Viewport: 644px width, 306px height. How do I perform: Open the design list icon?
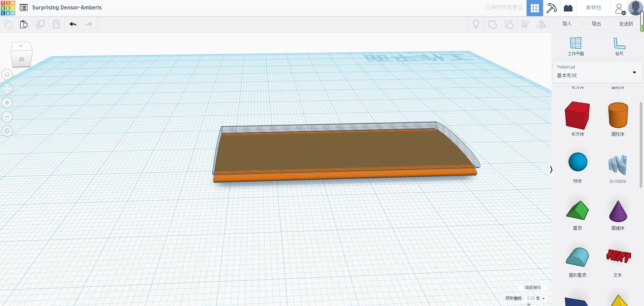[23, 7]
